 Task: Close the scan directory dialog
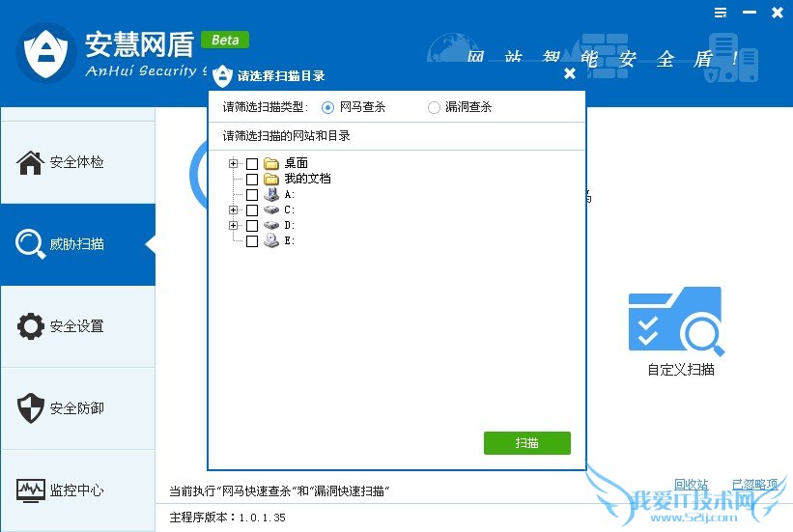click(x=570, y=73)
